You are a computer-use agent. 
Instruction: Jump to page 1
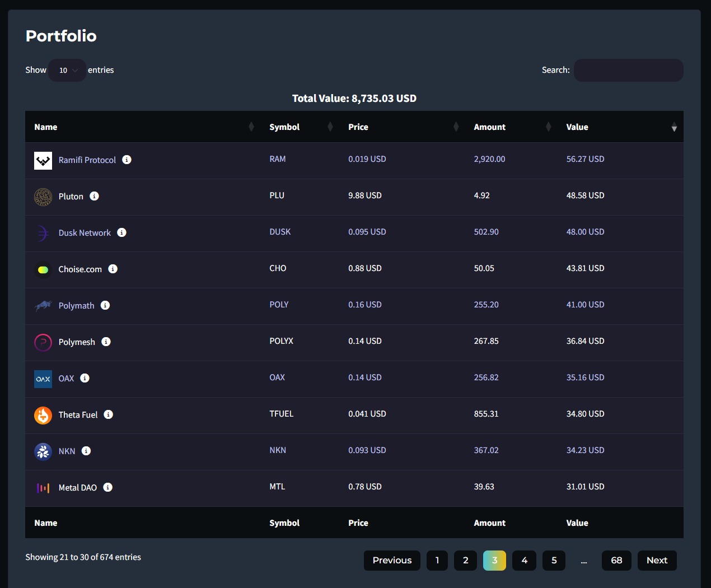[437, 561]
